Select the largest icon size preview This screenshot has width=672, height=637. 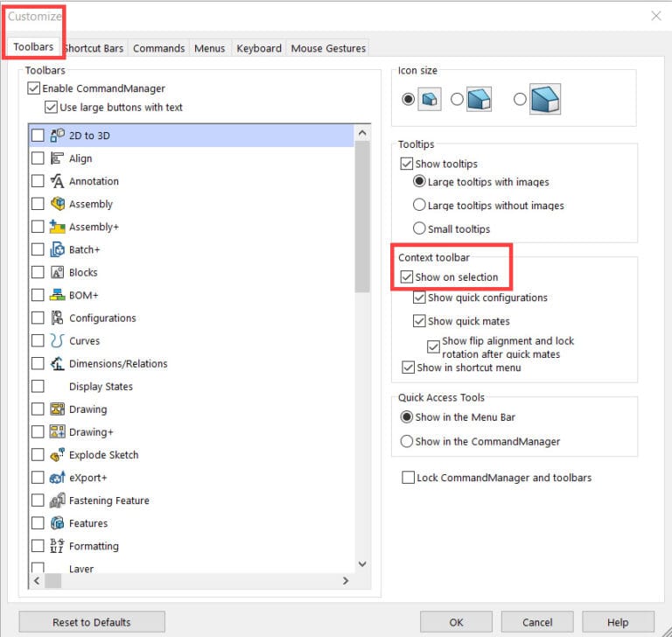pyautogui.click(x=543, y=100)
